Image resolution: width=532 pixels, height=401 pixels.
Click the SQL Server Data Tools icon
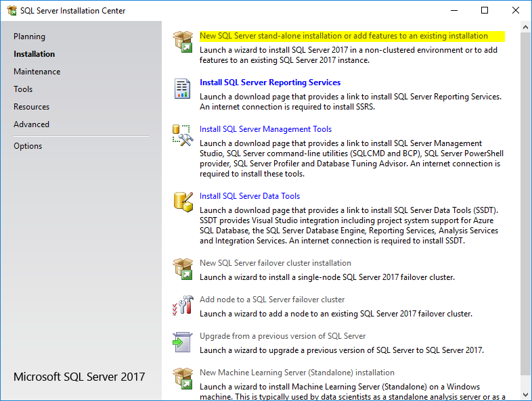point(183,202)
